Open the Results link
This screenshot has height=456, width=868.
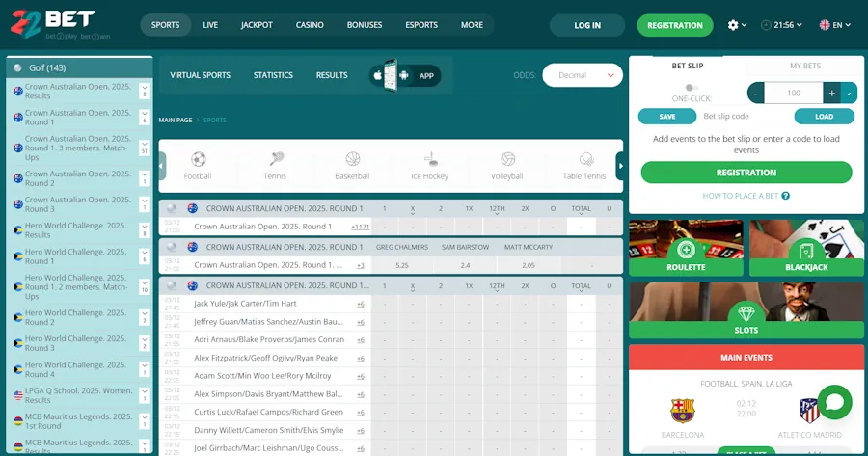pos(332,75)
